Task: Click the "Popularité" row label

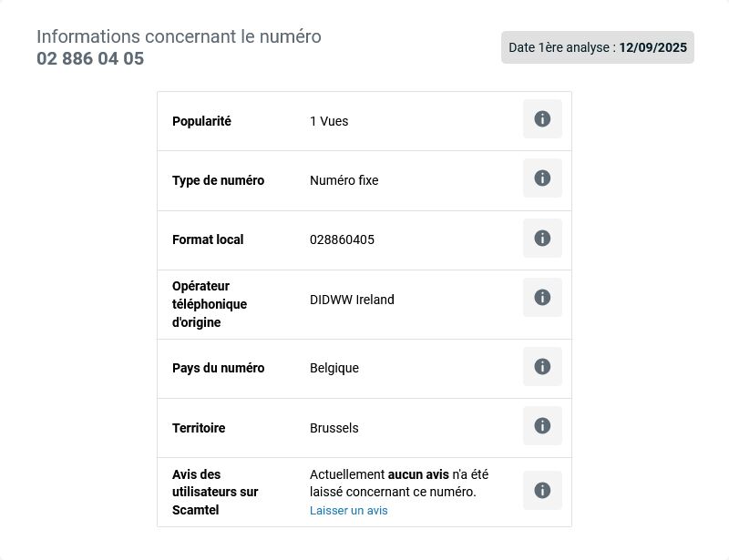Action: [201, 121]
